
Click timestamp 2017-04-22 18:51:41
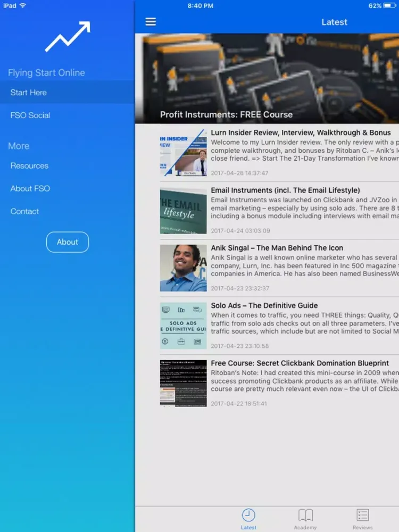pyautogui.click(x=239, y=404)
